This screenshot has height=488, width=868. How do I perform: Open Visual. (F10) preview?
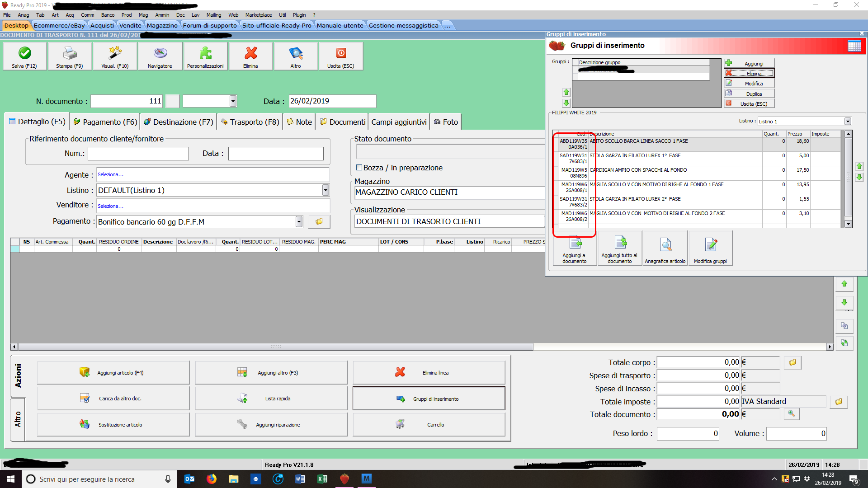point(115,56)
